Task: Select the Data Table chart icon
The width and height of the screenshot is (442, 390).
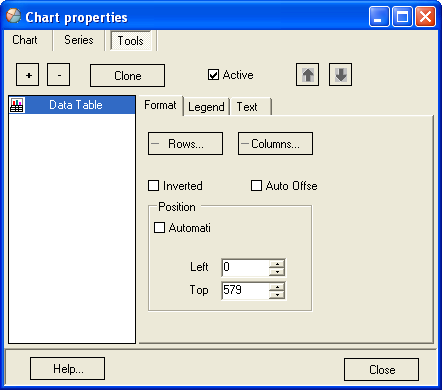Action: point(17,105)
